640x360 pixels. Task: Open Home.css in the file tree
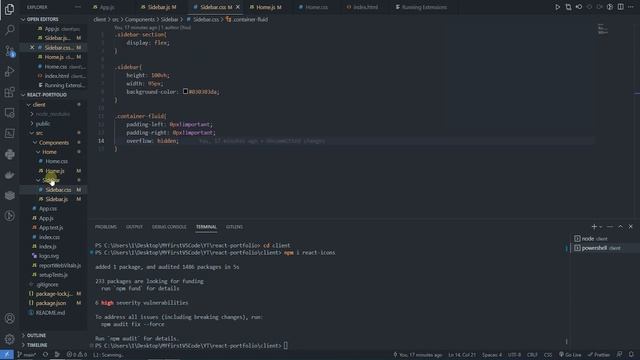pyautogui.click(x=57, y=161)
